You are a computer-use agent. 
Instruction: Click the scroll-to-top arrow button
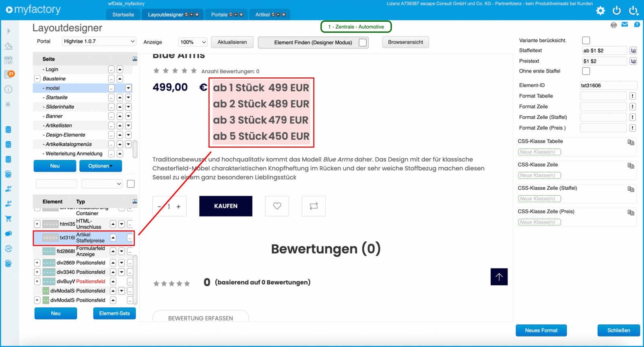pos(499,277)
